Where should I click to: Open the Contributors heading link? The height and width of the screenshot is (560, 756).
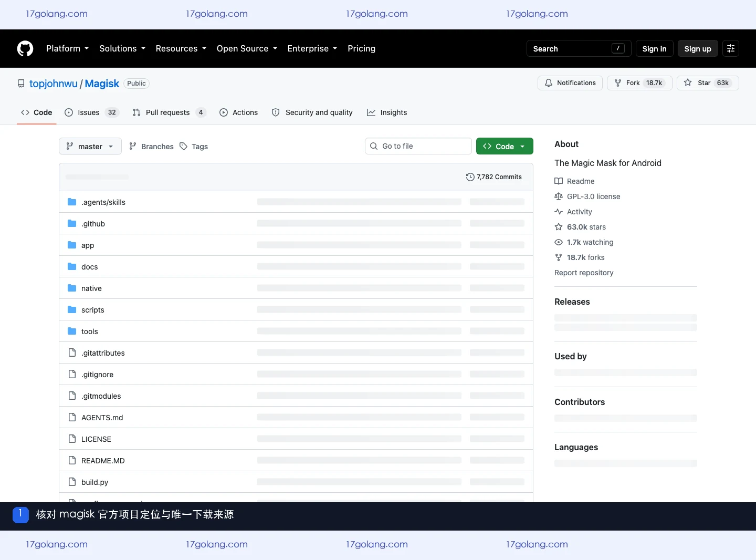point(580,402)
